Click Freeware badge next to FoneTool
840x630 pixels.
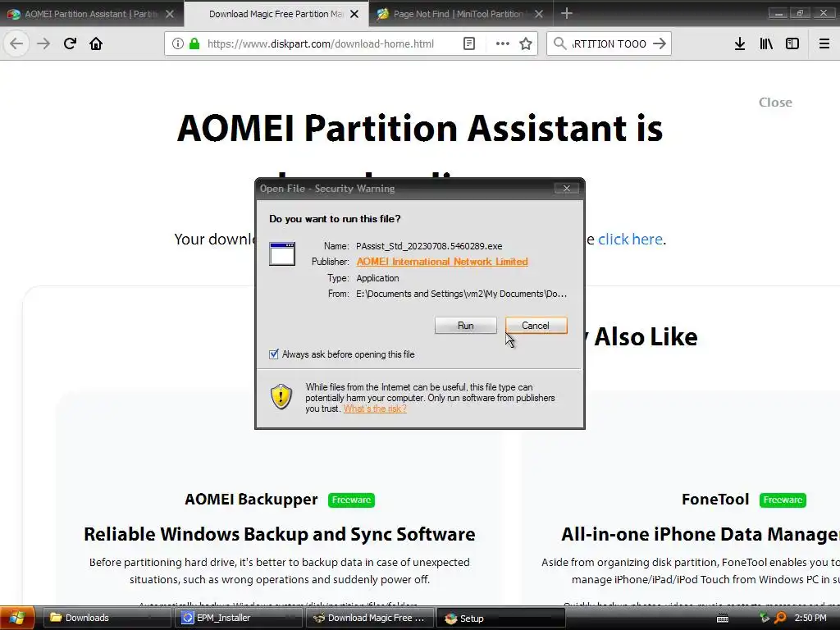coord(783,500)
